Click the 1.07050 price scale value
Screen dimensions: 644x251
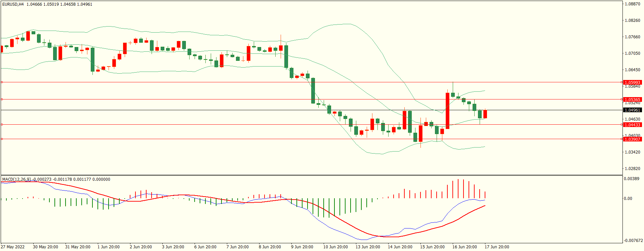[x=632, y=53]
